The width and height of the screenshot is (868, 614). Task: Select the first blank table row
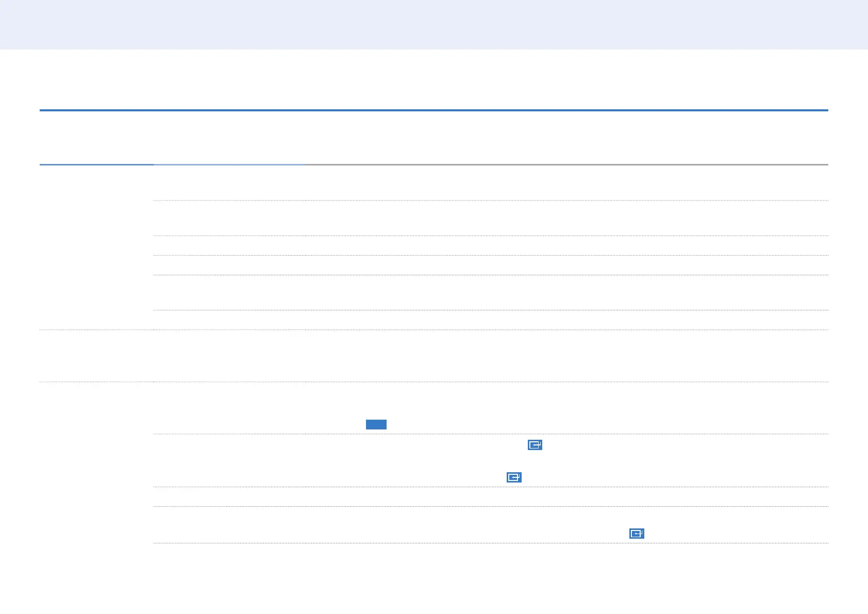491,183
